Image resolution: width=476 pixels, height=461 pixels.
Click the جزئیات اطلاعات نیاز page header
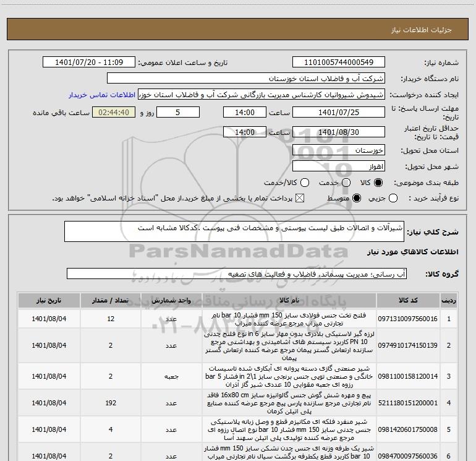(422, 30)
